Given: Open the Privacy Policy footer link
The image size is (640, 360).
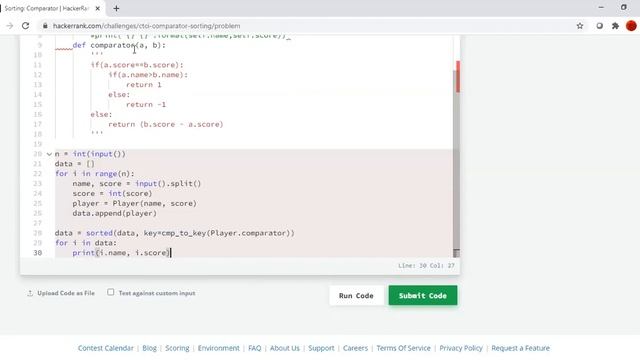Looking at the screenshot, I should click(x=461, y=348).
